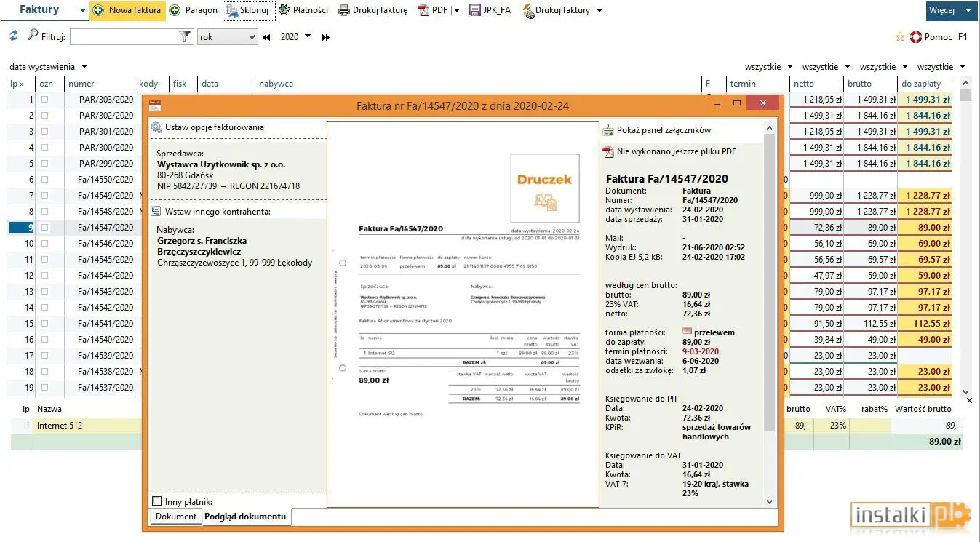This screenshot has width=980, height=542.
Task: Click the JPK_FA floppy disk icon
Action: (x=475, y=10)
